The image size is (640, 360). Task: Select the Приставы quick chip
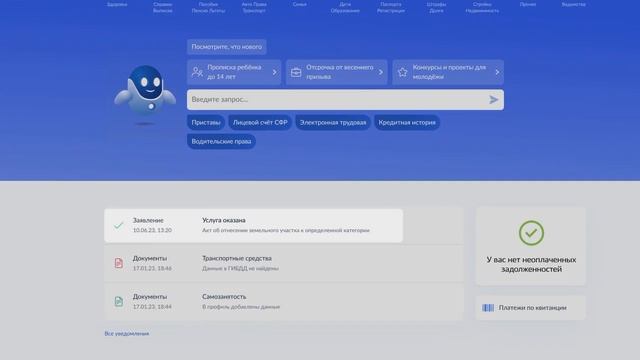[206, 122]
